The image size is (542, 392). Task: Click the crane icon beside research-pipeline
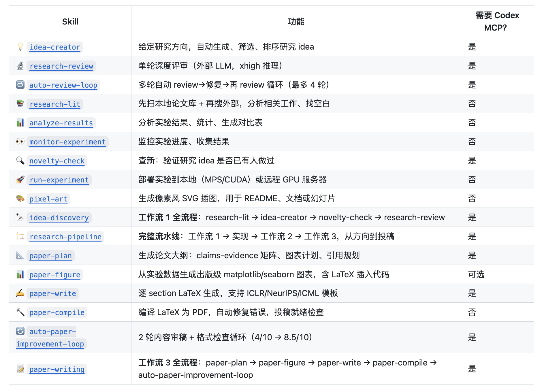(x=20, y=236)
